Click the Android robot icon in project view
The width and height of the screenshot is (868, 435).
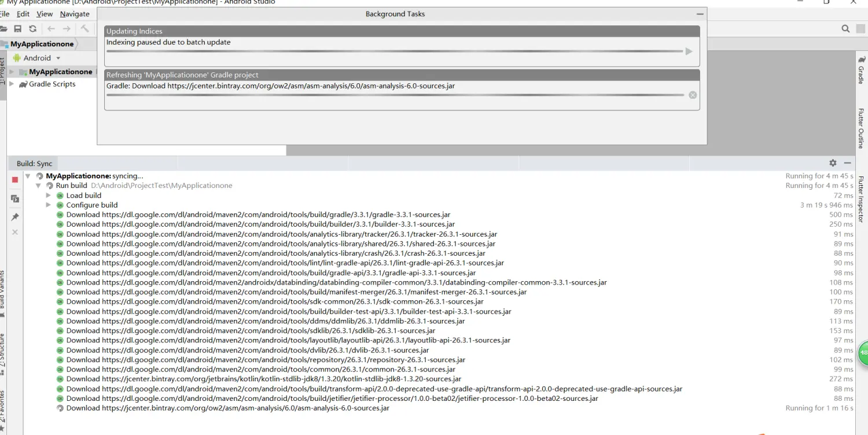point(16,58)
